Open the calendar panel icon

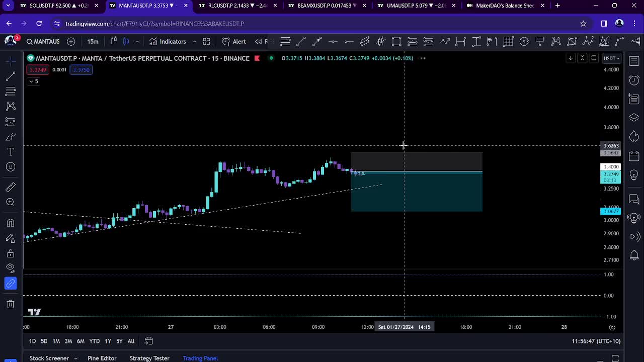[x=634, y=156]
